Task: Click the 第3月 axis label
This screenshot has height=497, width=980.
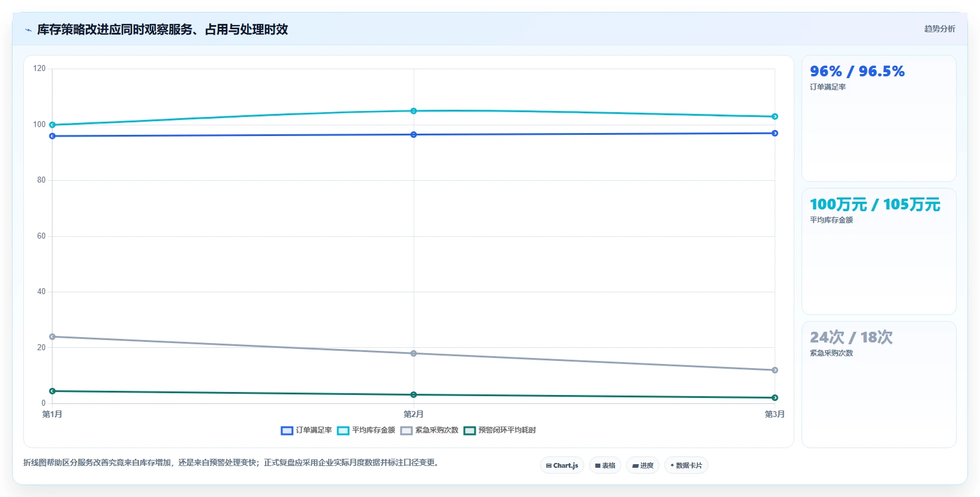Action: [x=775, y=414]
